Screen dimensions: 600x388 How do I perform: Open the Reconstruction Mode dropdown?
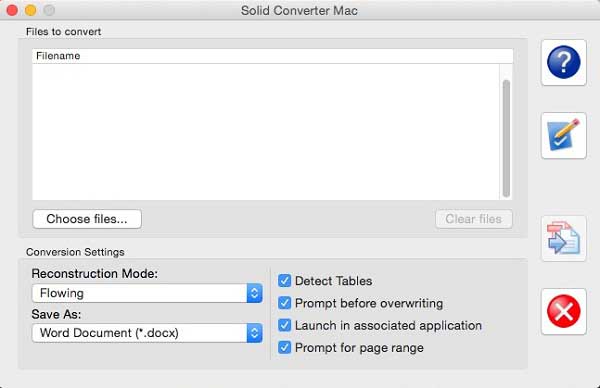(147, 293)
